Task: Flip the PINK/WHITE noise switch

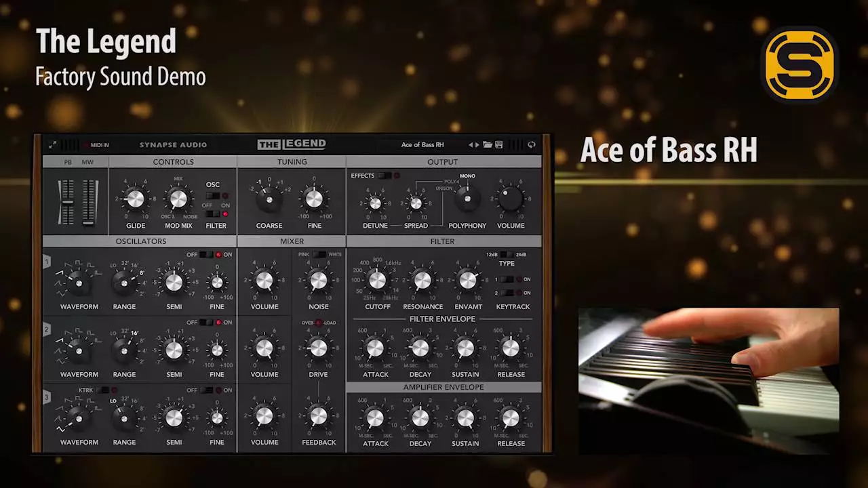Action: (x=319, y=255)
